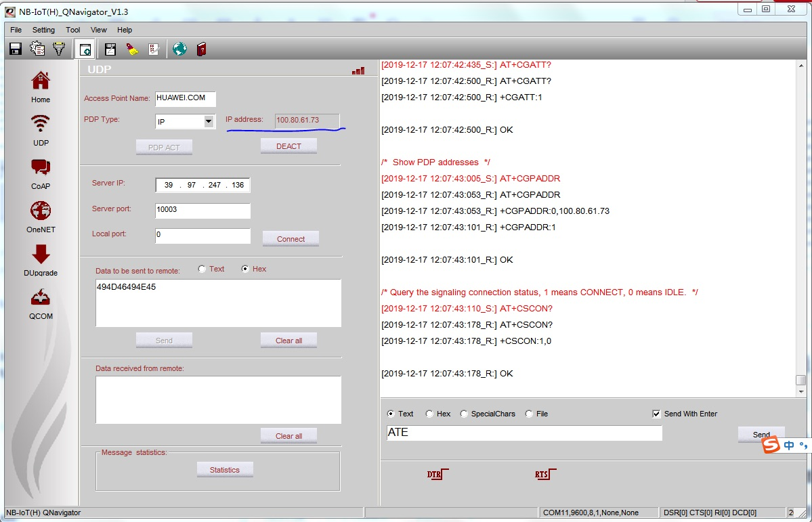Viewport: 812px width, 522px height.
Task: Click the Sogou input method S icon
Action: (x=771, y=445)
